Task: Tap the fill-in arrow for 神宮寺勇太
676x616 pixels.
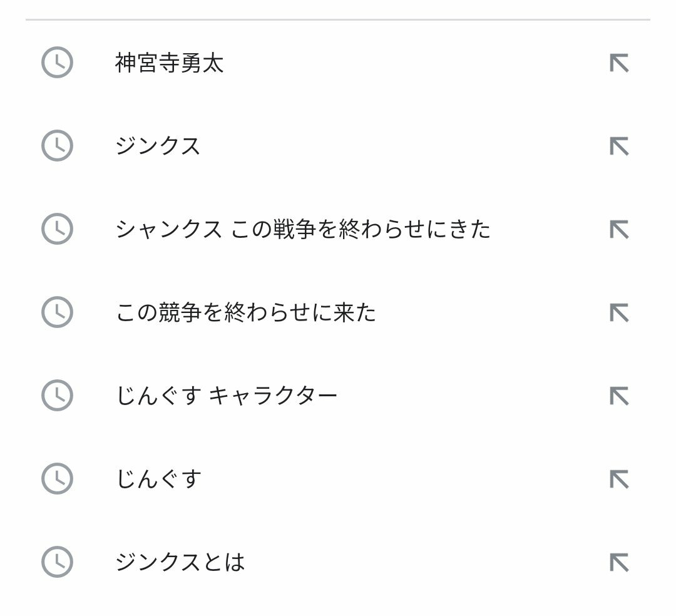Action: 619,63
